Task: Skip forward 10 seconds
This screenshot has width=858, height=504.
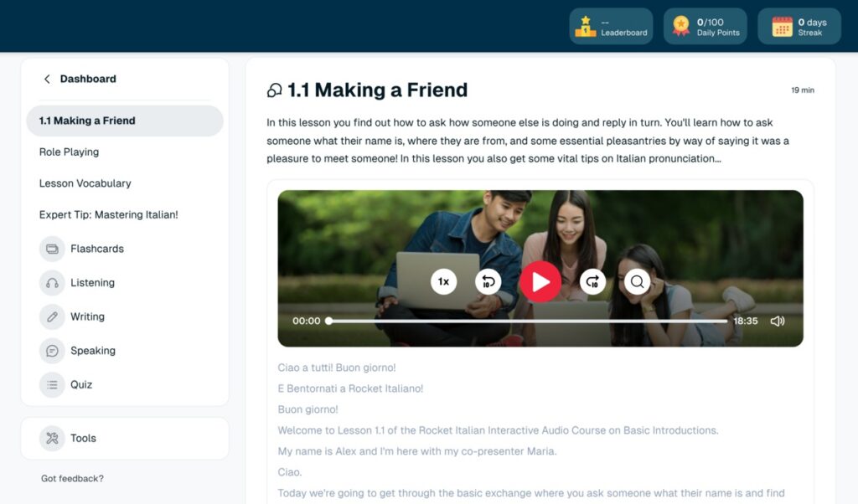Action: click(x=593, y=282)
